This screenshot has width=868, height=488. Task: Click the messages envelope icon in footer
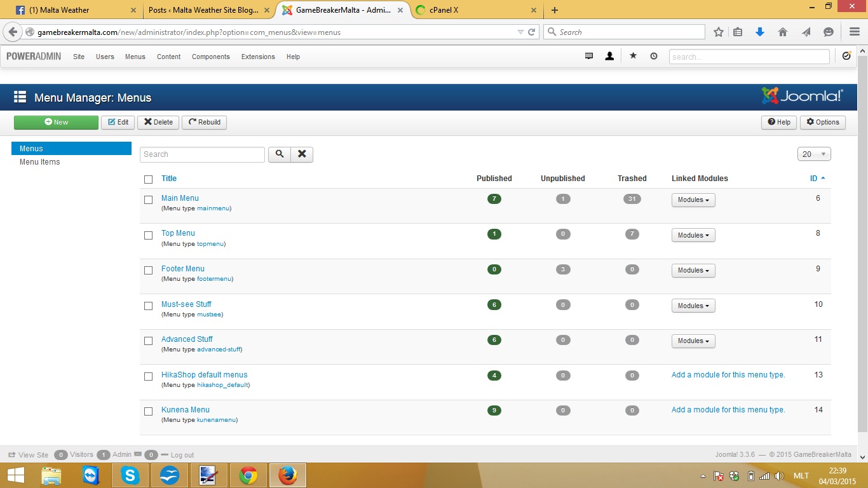click(x=138, y=454)
